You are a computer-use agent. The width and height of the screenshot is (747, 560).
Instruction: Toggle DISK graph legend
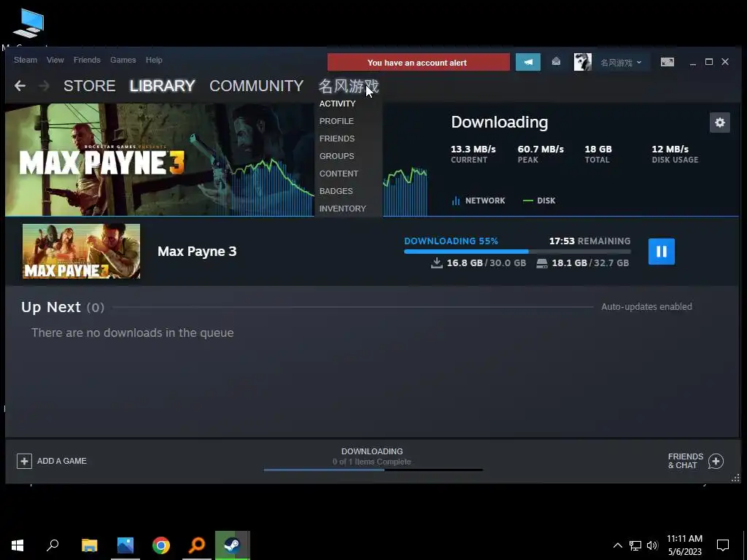coord(539,201)
